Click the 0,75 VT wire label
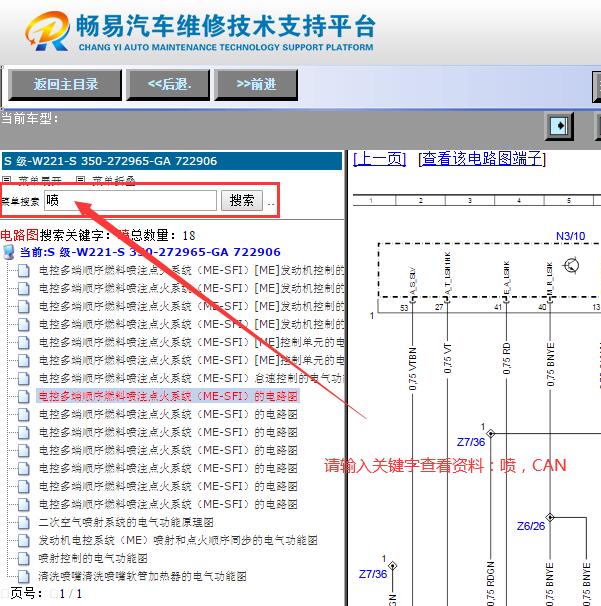The image size is (601, 606). 448,358
